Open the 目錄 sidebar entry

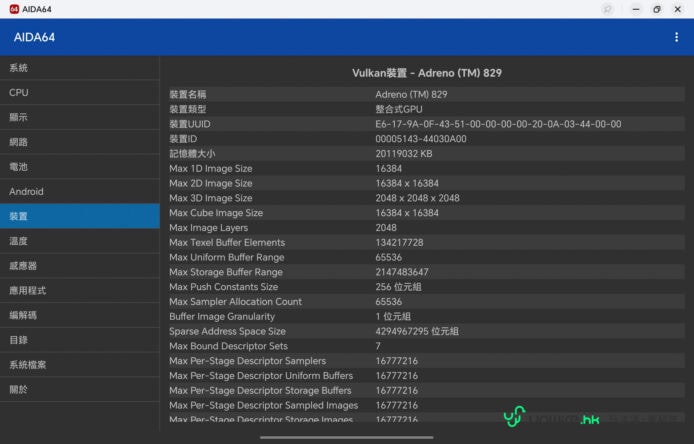(80, 340)
